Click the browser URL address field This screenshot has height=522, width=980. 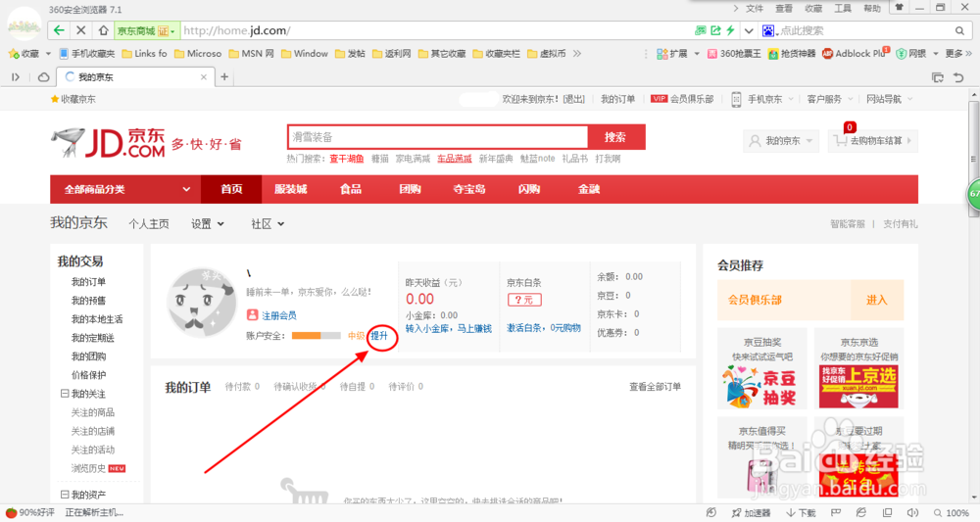click(436, 30)
